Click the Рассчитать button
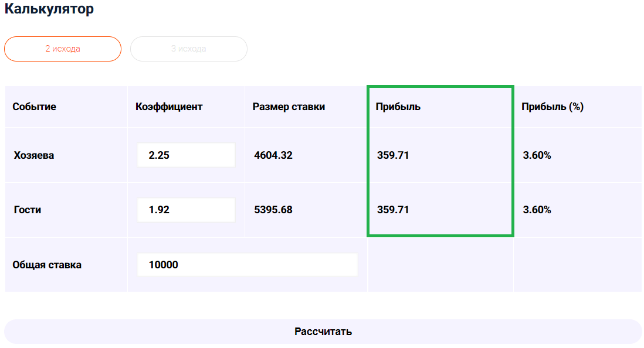The image size is (644, 348). pyautogui.click(x=323, y=332)
